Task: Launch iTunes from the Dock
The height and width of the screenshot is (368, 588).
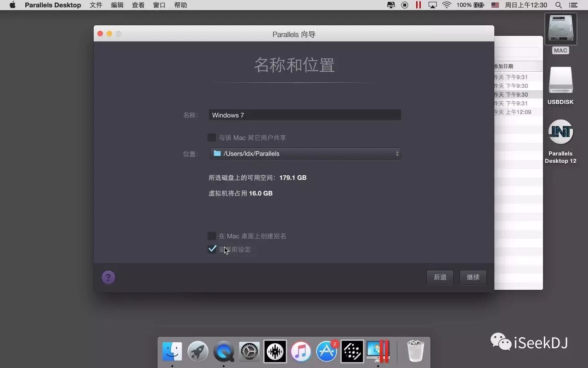Action: point(301,352)
